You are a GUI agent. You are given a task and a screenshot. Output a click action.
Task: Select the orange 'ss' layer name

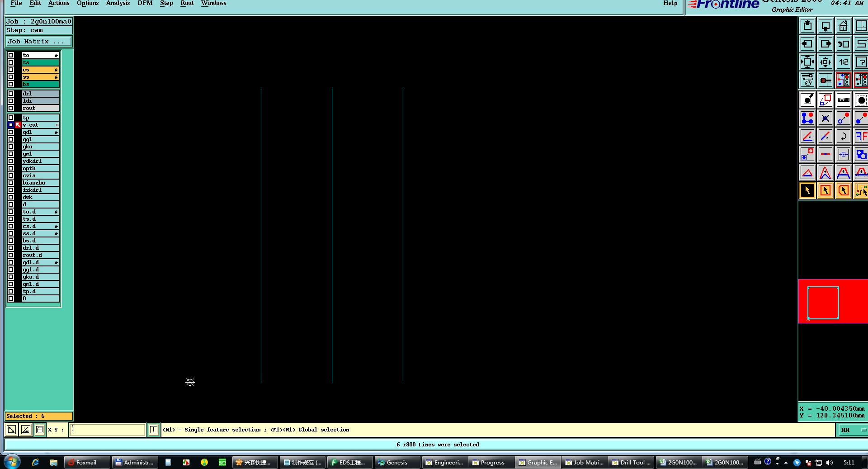pyautogui.click(x=40, y=77)
